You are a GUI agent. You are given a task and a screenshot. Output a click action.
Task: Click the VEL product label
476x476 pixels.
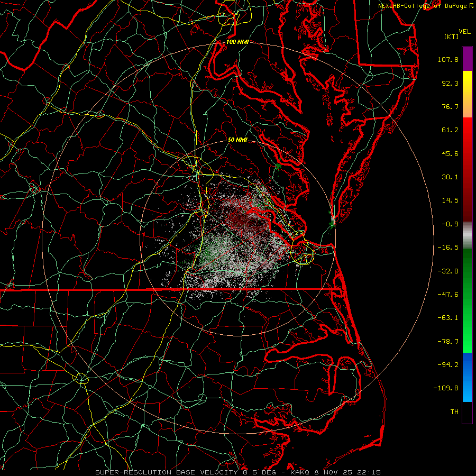(464, 32)
